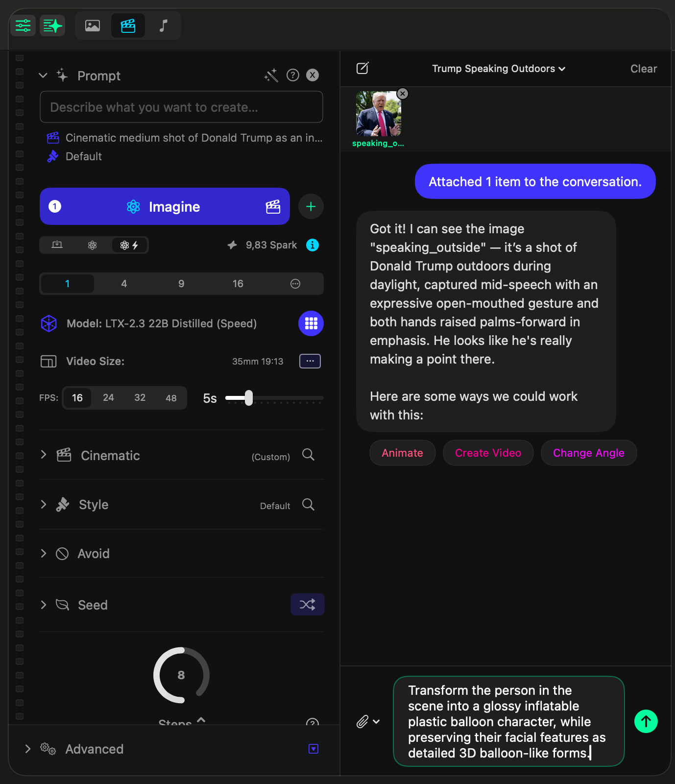Switch to music generation mode tab
This screenshot has height=784, width=675.
[x=164, y=25]
